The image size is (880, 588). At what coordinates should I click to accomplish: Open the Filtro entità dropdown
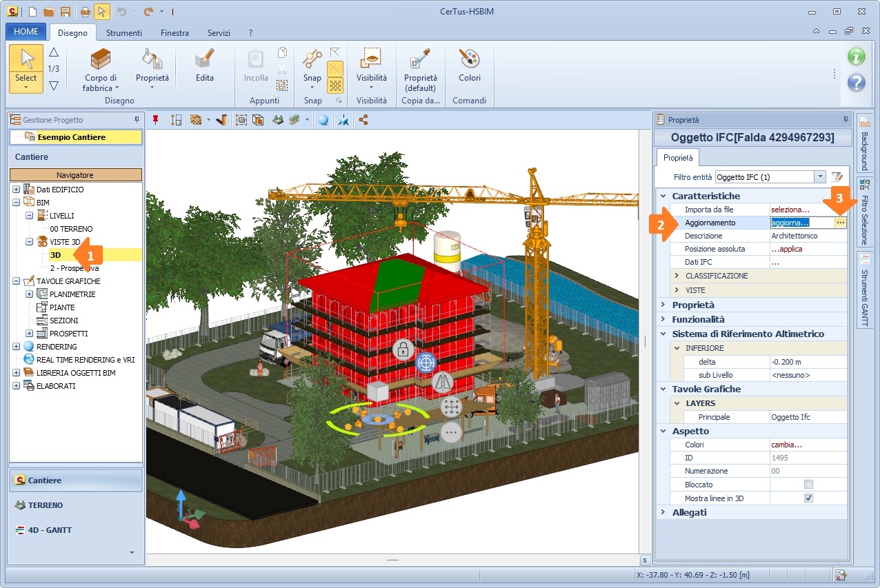pyautogui.click(x=819, y=177)
